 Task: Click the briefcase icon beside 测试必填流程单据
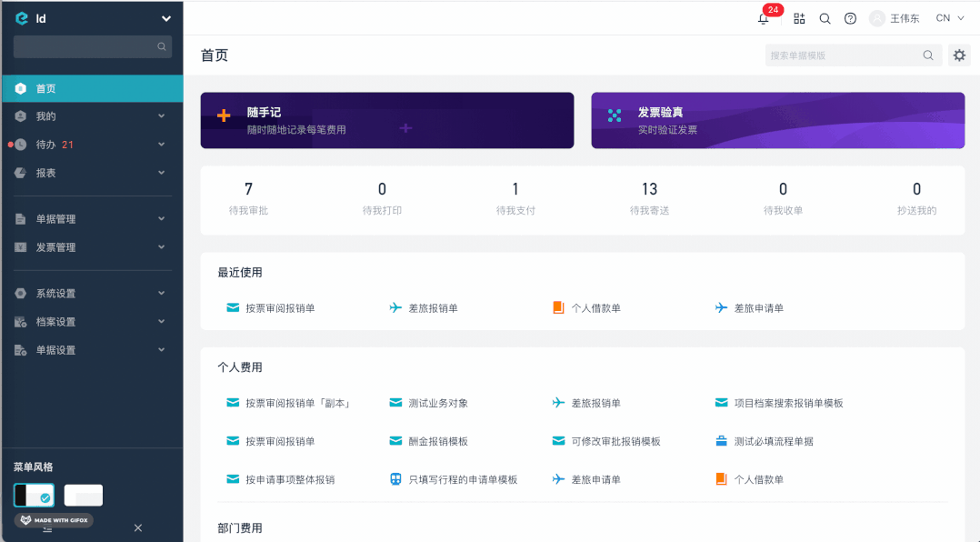(721, 441)
